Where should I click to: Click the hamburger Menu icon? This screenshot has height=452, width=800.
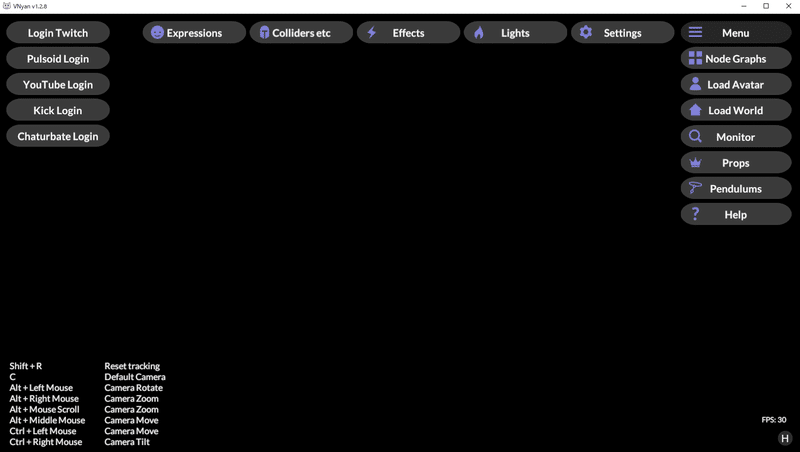(x=695, y=32)
